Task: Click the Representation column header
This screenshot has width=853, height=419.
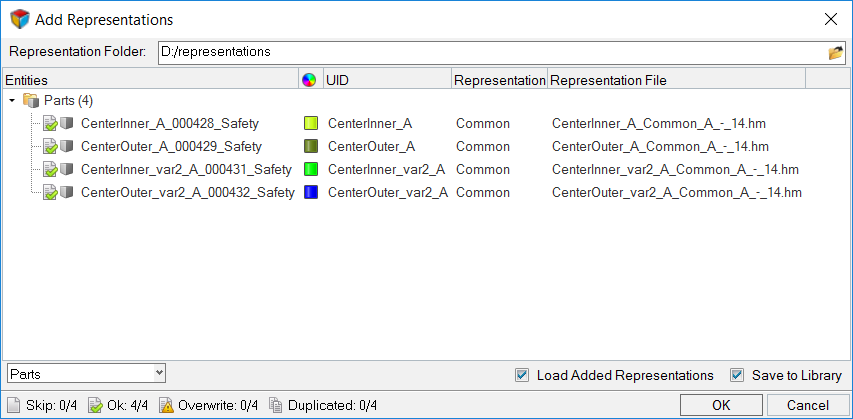Action: click(x=499, y=80)
